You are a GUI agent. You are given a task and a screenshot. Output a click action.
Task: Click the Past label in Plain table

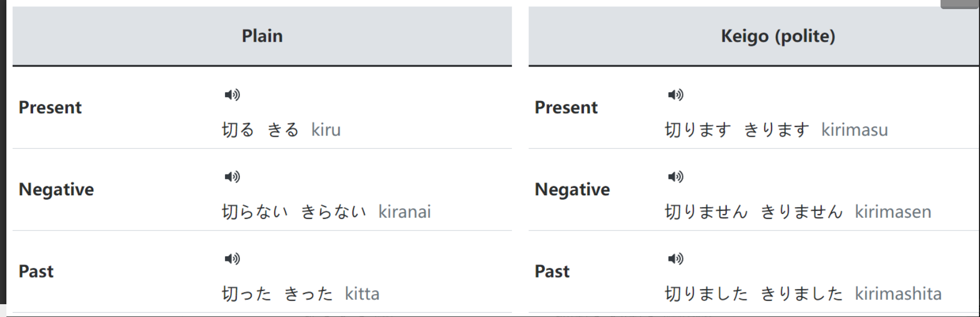tap(36, 271)
